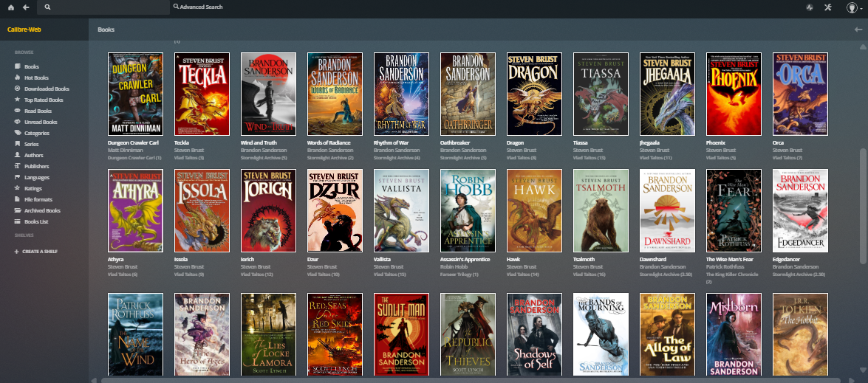Open the Tiassa book cover
This screenshot has height=383, width=868.
pos(601,94)
